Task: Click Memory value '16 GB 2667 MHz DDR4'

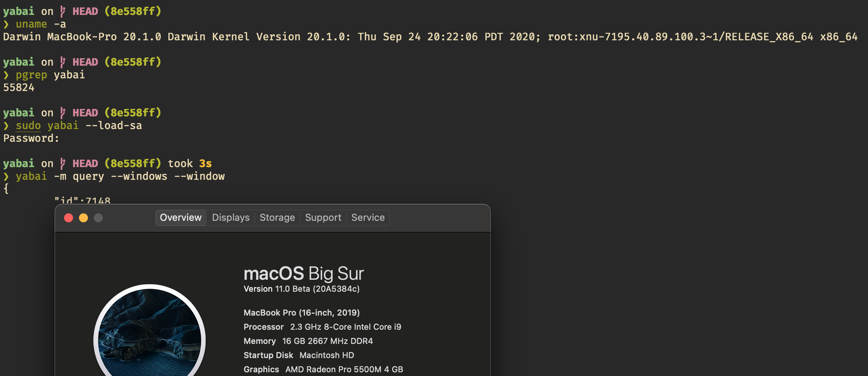Action: click(x=327, y=341)
